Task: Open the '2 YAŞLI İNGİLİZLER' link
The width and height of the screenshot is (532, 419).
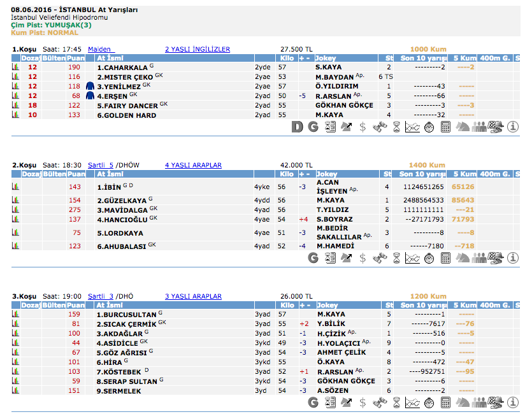Action: [198, 49]
